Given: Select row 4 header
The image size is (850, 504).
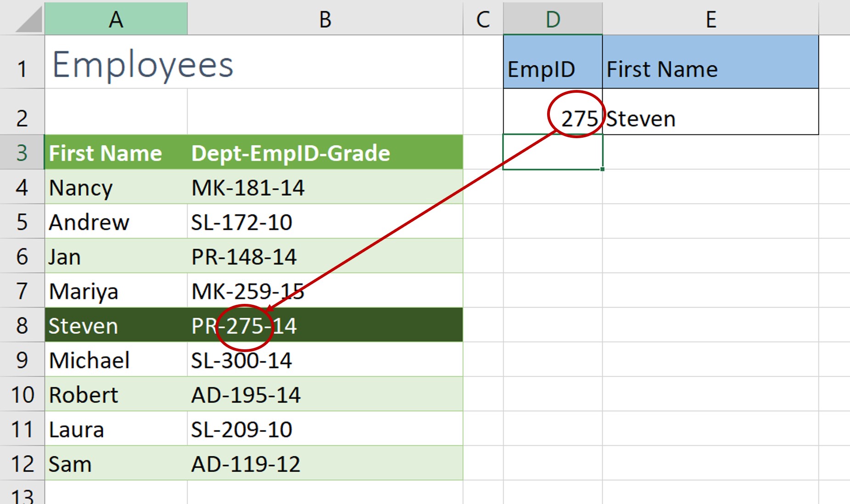Looking at the screenshot, I should 22,187.
